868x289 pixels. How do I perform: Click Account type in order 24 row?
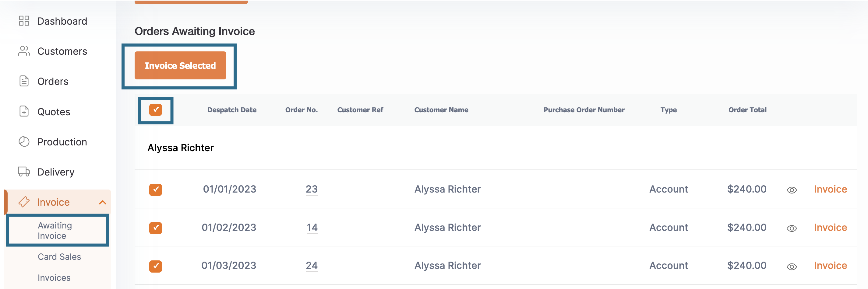click(669, 266)
